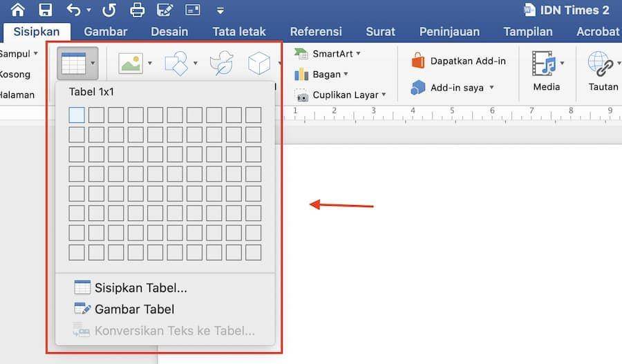Print the document using the printer icon
This screenshot has height=364, width=622.
click(x=138, y=10)
